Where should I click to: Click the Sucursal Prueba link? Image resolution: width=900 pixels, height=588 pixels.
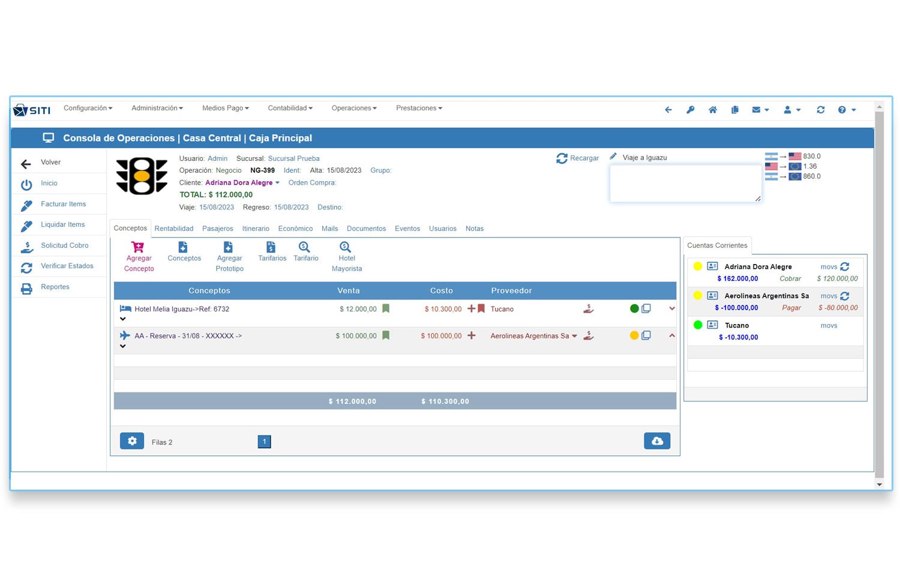293,158
